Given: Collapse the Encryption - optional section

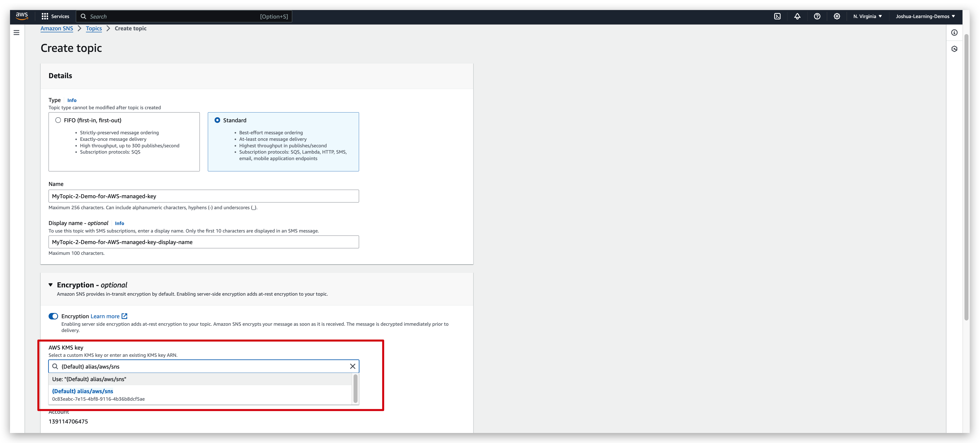Looking at the screenshot, I should click(51, 285).
